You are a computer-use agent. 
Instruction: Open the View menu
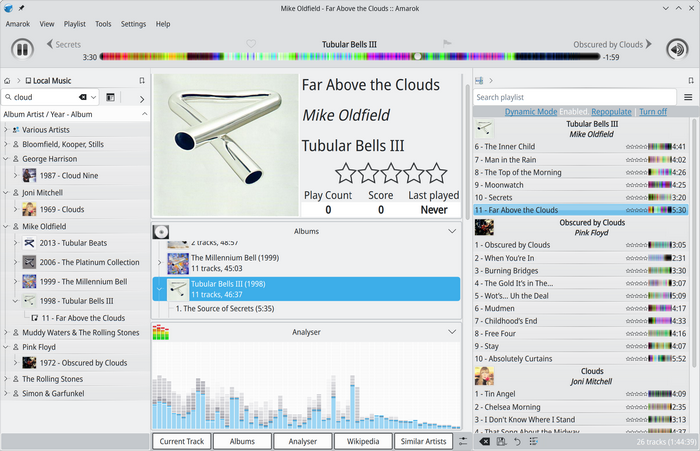pyautogui.click(x=47, y=24)
